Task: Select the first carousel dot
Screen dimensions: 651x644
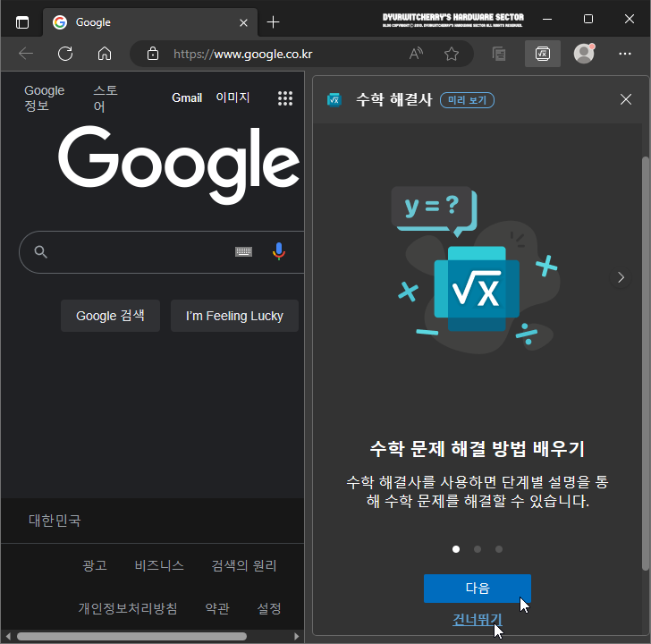Action: pos(456,549)
